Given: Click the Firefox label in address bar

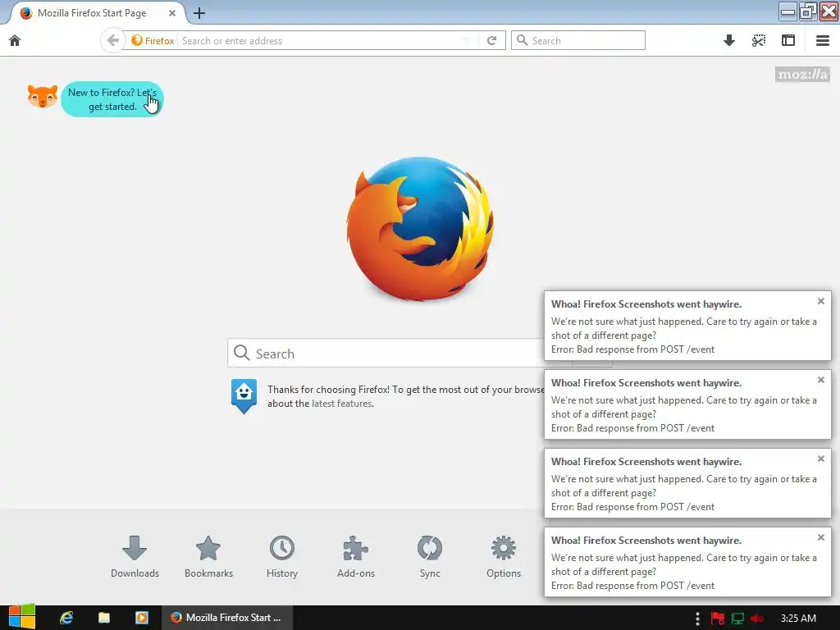Looking at the screenshot, I should [159, 41].
